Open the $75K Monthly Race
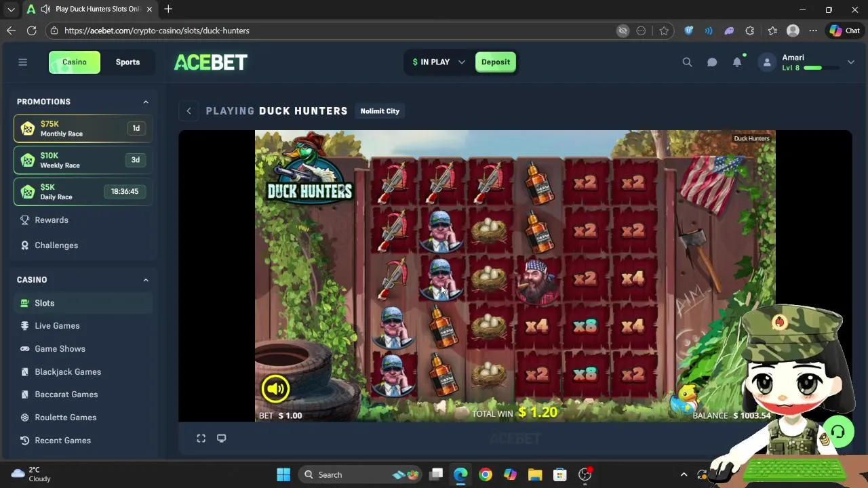 coord(83,129)
